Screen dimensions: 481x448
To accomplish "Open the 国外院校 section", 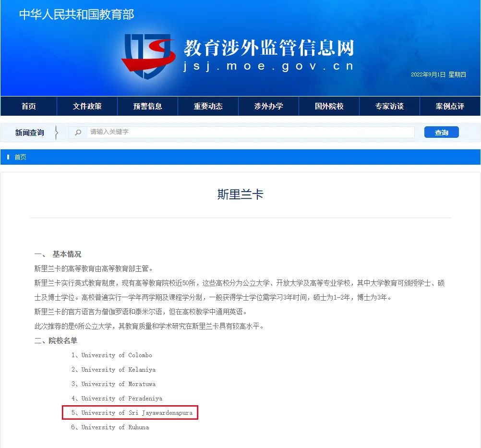I will click(x=329, y=106).
